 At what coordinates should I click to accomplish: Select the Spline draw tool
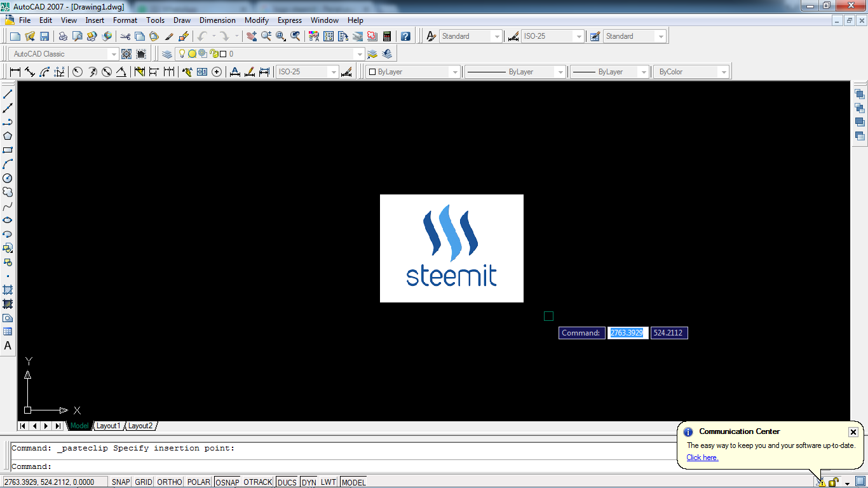pos(8,206)
